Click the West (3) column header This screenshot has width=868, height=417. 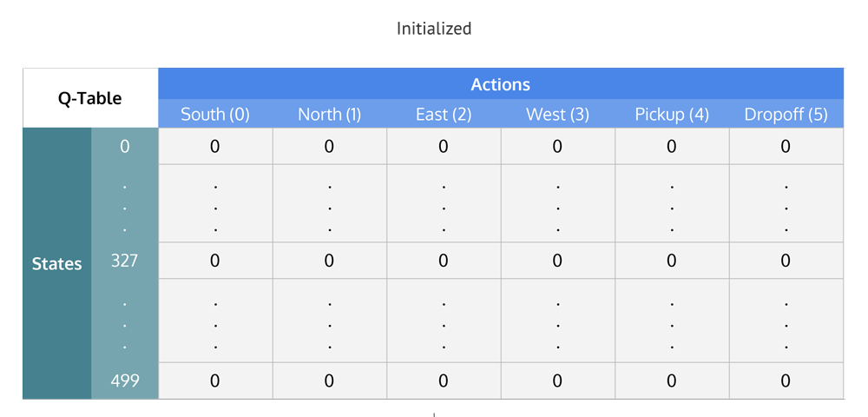coord(557,114)
